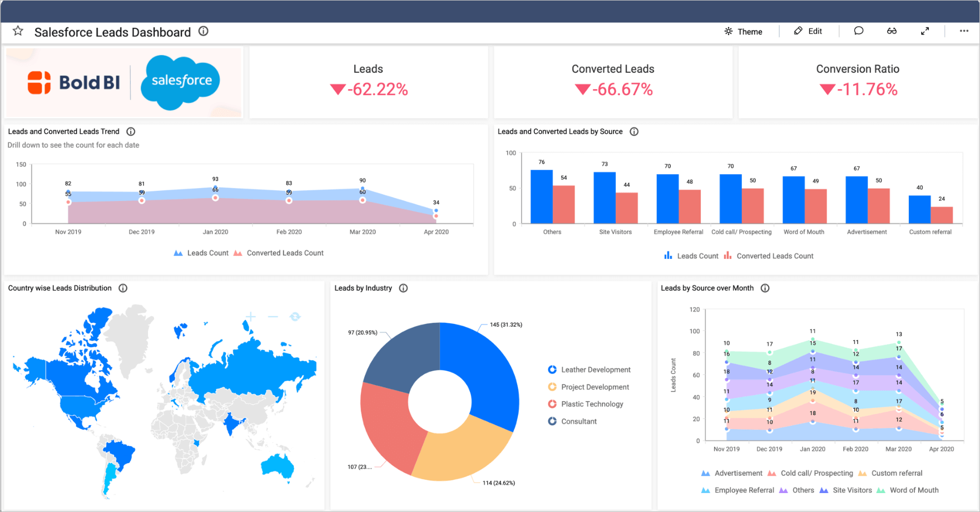Click the Salesforce Leads Dashboard title

(x=112, y=32)
